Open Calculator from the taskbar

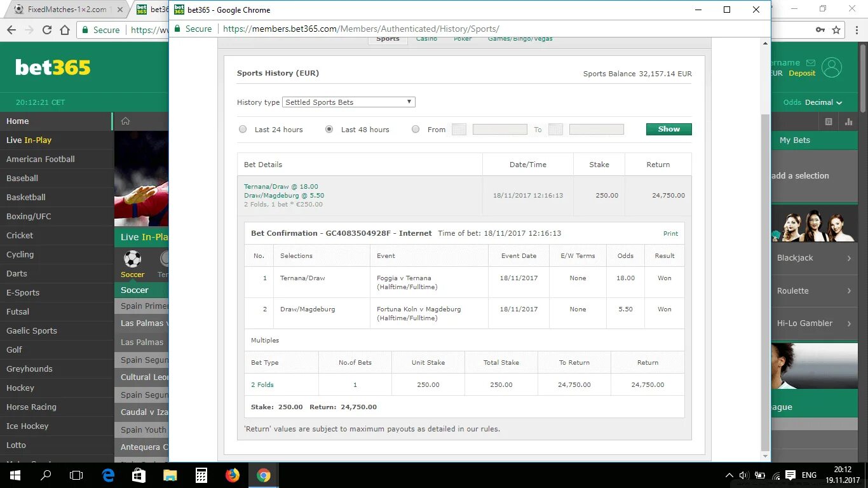point(201,475)
